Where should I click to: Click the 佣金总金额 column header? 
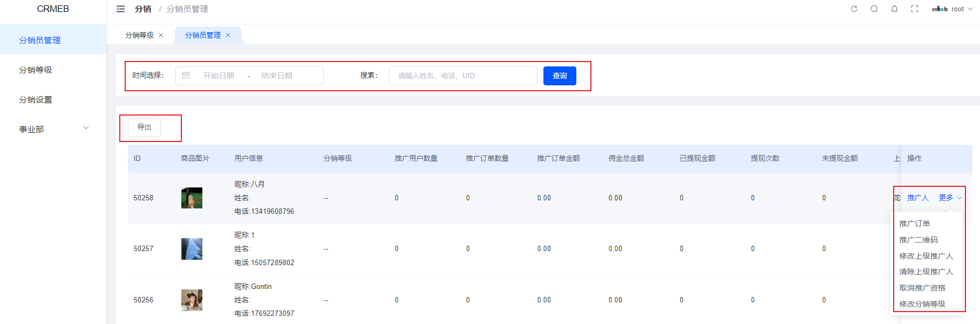point(626,158)
